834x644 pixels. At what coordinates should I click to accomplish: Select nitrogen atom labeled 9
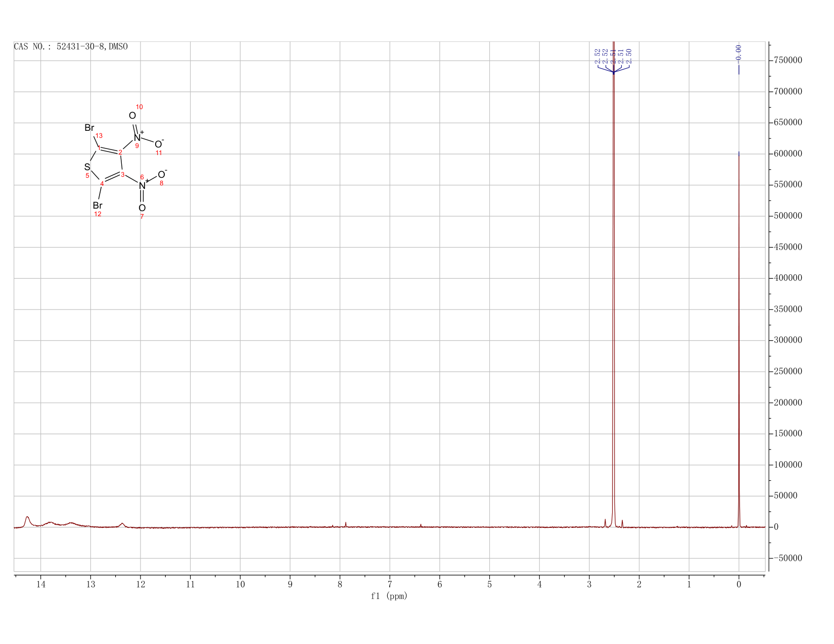coord(137,137)
